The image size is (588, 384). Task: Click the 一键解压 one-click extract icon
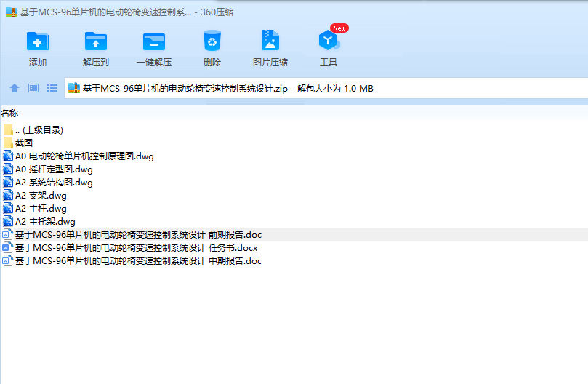point(154,41)
